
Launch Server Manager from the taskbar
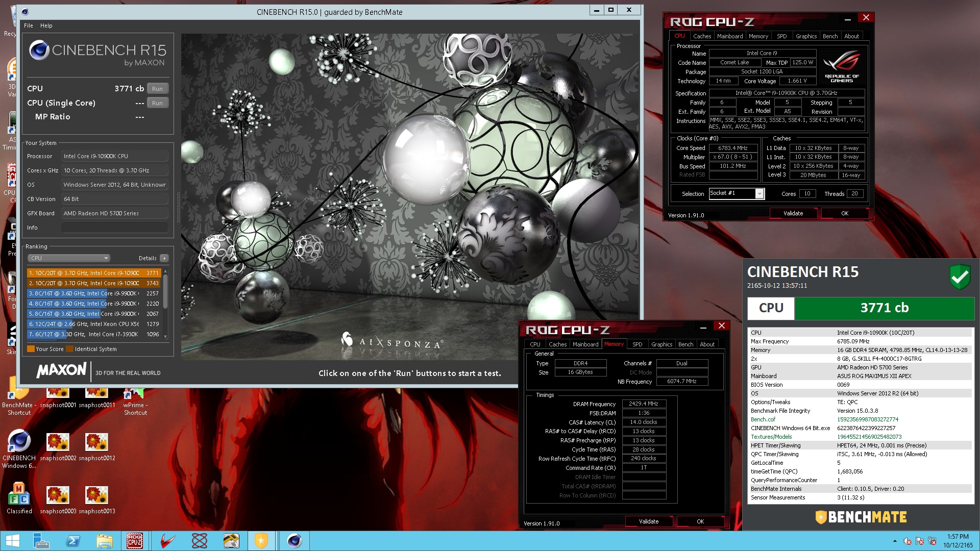(41, 541)
